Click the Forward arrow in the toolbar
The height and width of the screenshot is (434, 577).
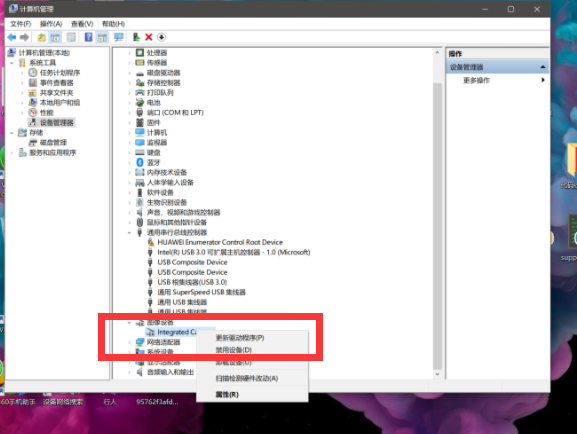pyautogui.click(x=24, y=37)
